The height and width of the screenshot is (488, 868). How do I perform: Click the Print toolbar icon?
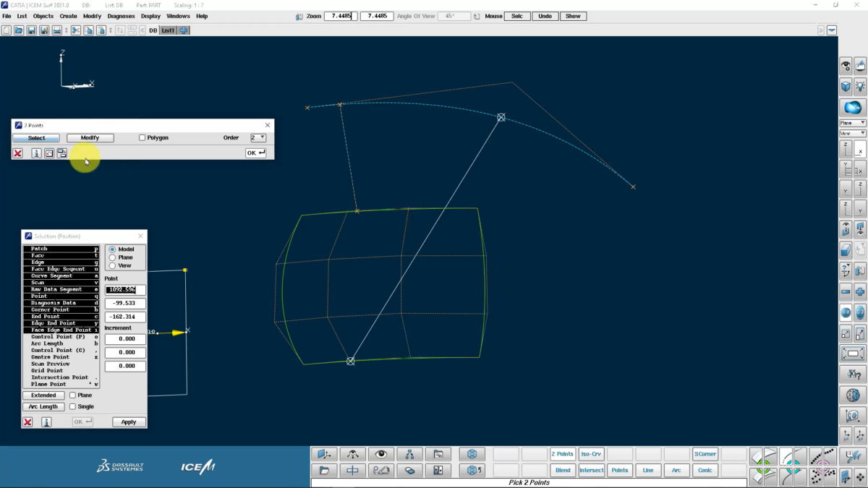pyautogui.click(x=56, y=30)
